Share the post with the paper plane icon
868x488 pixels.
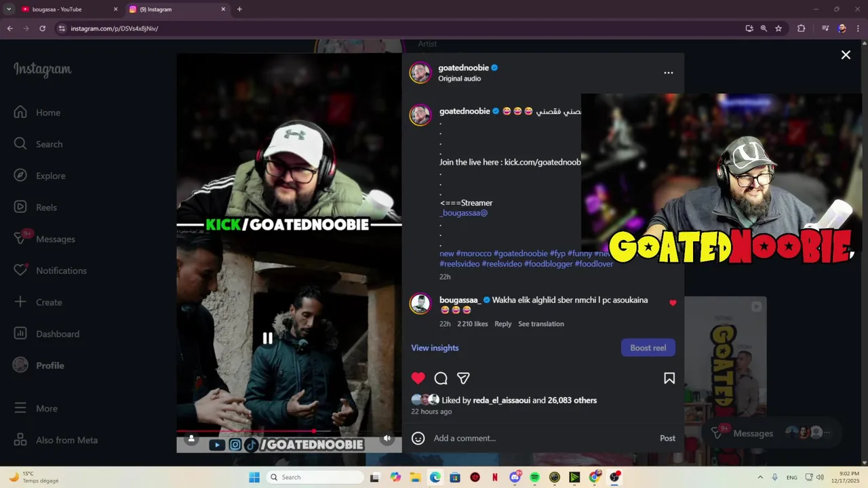[463, 378]
